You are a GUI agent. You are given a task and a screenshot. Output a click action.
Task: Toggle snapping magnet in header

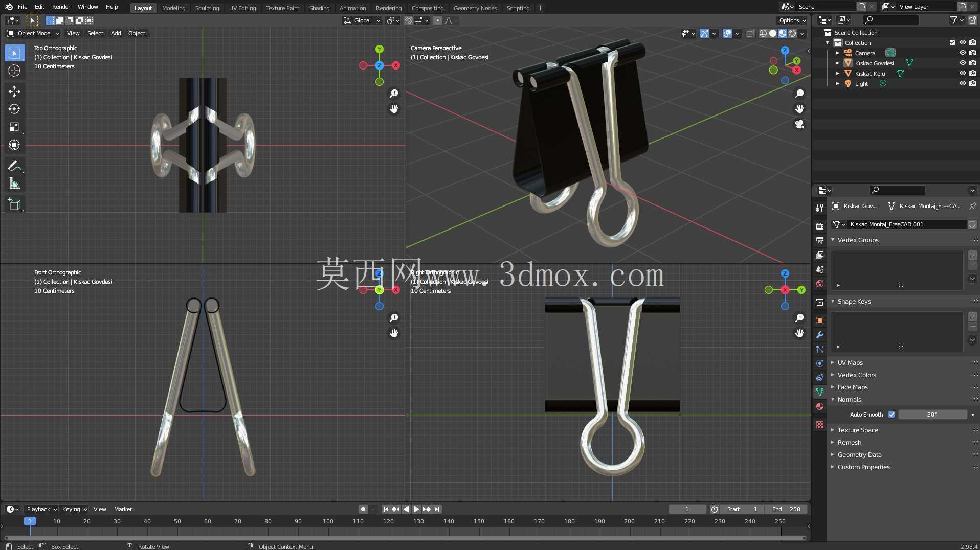409,20
